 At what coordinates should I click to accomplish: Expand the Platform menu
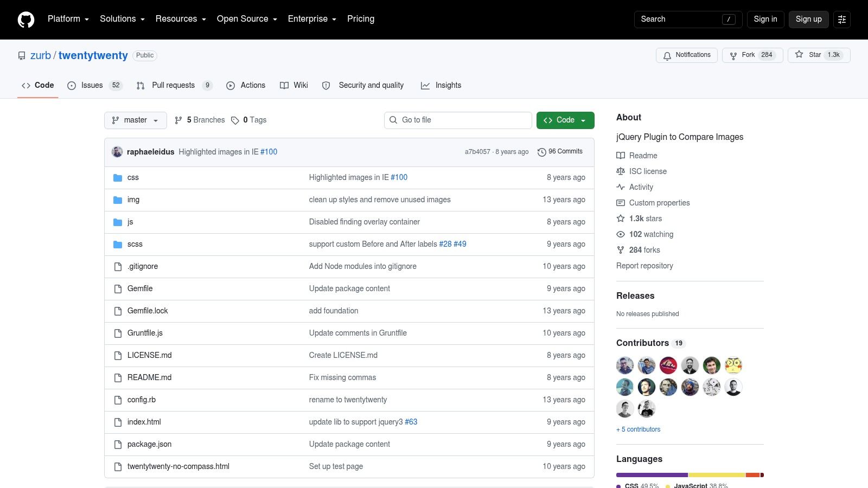(68, 19)
